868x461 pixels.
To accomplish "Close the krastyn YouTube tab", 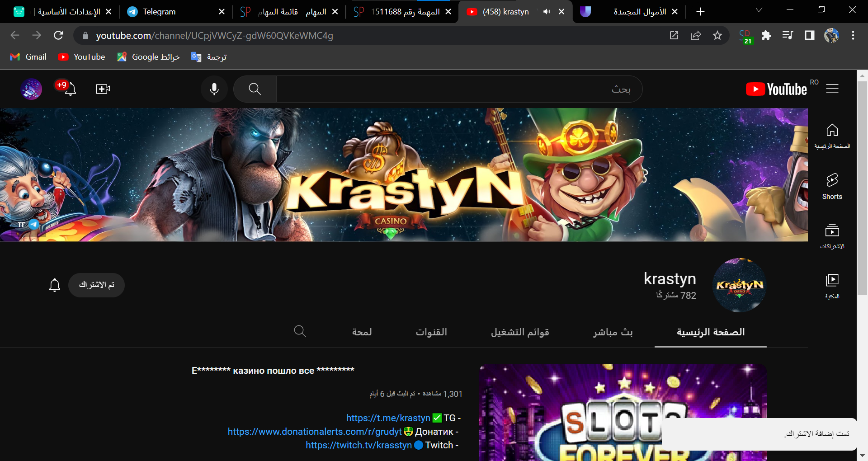I will click(561, 12).
